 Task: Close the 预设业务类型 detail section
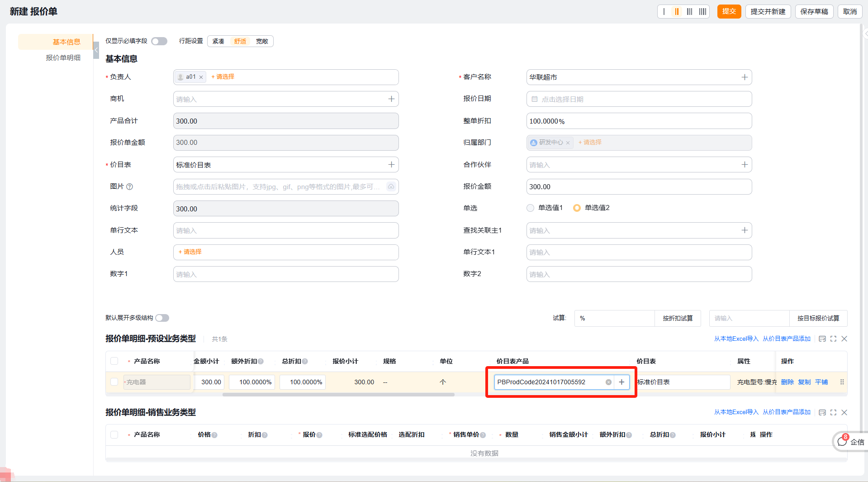[x=844, y=339]
